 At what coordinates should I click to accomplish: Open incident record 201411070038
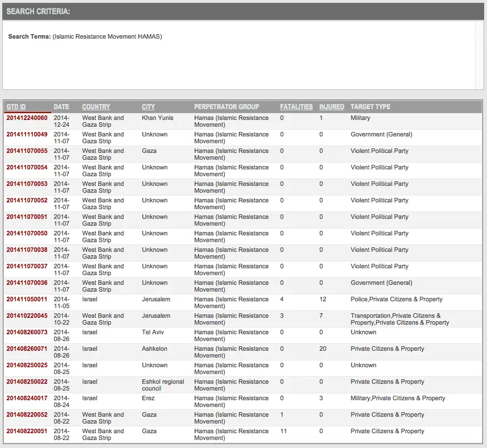coord(27,250)
